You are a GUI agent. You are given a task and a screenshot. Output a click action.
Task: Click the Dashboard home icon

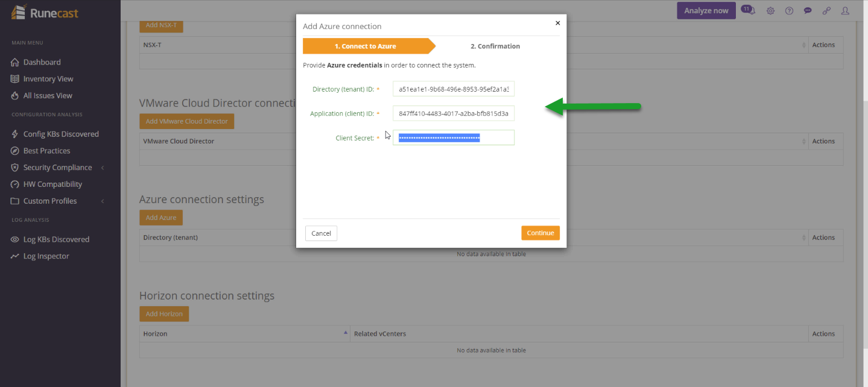pos(15,62)
